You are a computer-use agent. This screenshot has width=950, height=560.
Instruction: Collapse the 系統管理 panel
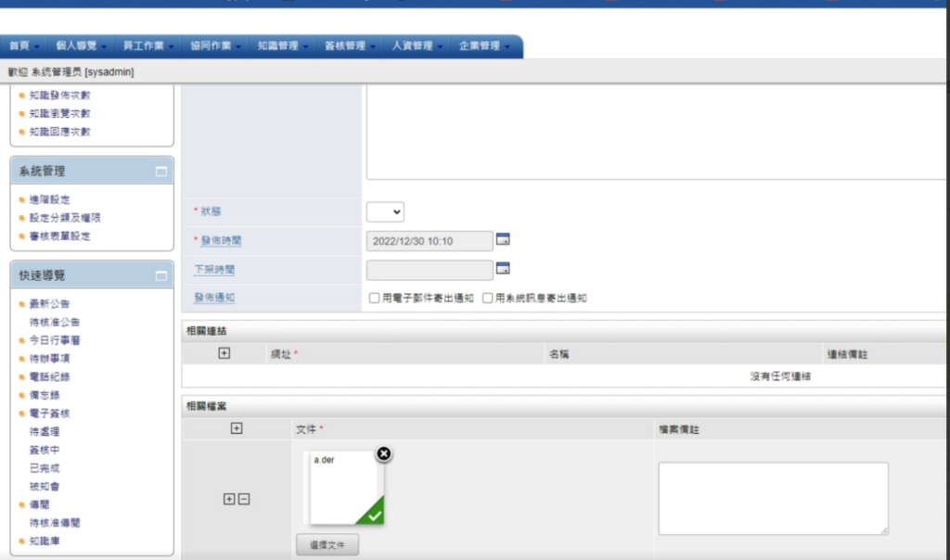[161, 172]
